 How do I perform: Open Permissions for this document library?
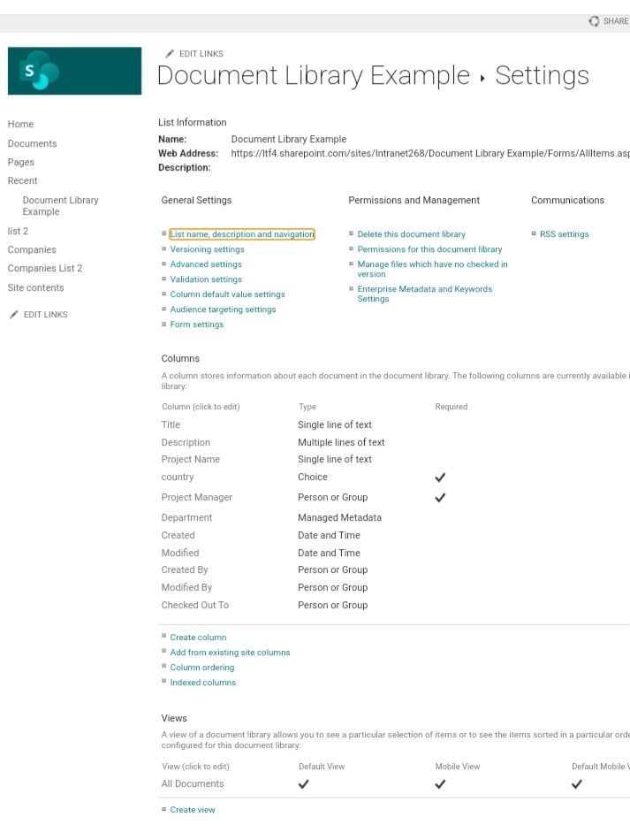429,249
